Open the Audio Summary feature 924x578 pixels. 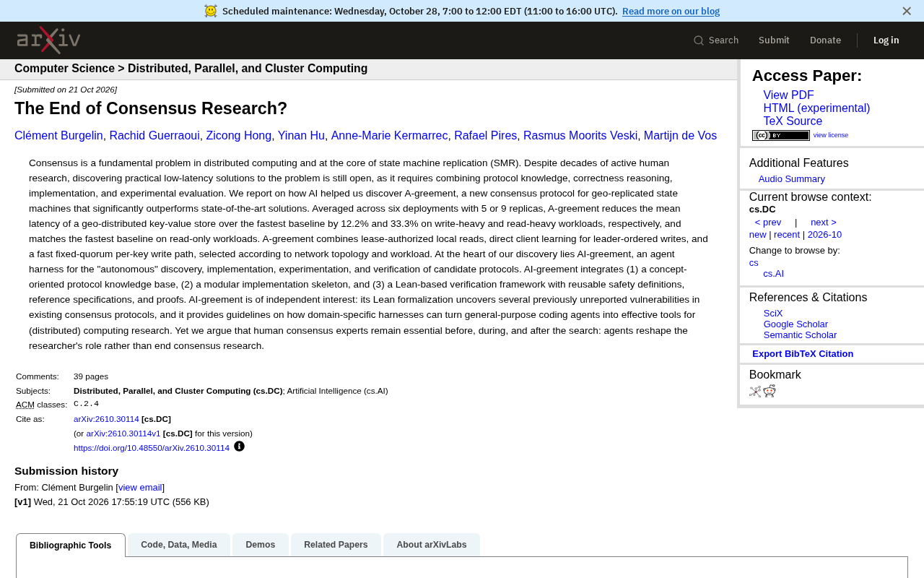click(791, 179)
